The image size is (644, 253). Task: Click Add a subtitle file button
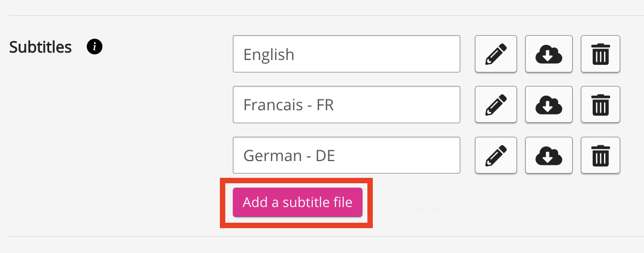(x=297, y=203)
